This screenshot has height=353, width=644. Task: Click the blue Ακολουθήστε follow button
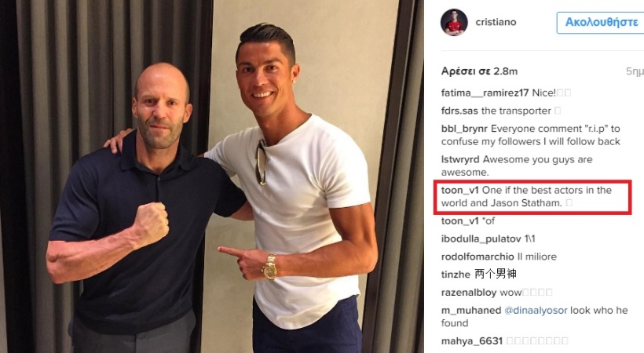[601, 22]
